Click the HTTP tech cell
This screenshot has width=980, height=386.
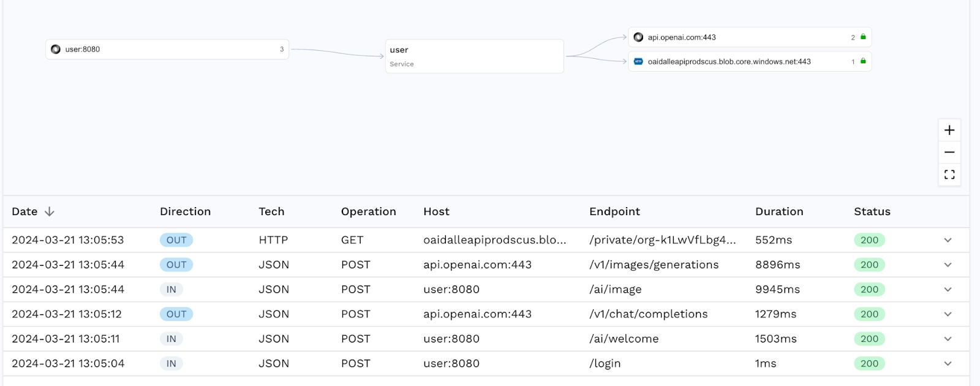pyautogui.click(x=273, y=240)
